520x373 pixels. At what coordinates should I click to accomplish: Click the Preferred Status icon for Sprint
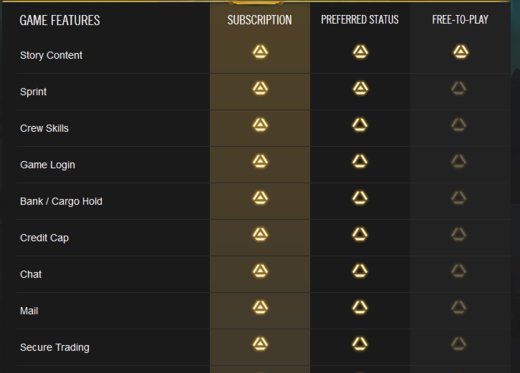point(360,88)
